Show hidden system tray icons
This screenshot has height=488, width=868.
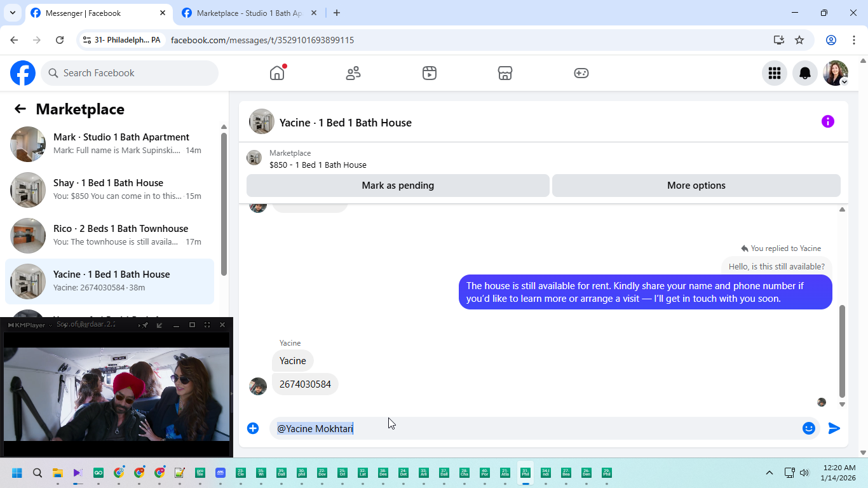tap(770, 473)
